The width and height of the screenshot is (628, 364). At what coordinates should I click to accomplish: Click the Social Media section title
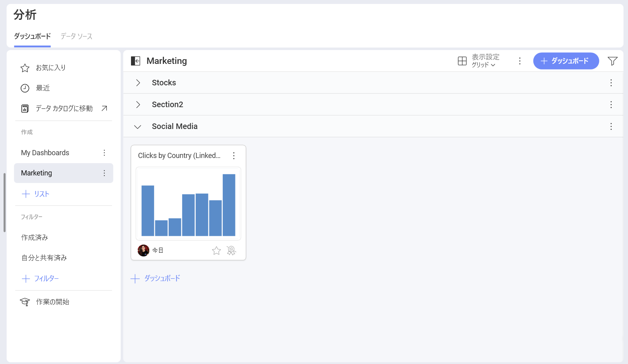[175, 126]
